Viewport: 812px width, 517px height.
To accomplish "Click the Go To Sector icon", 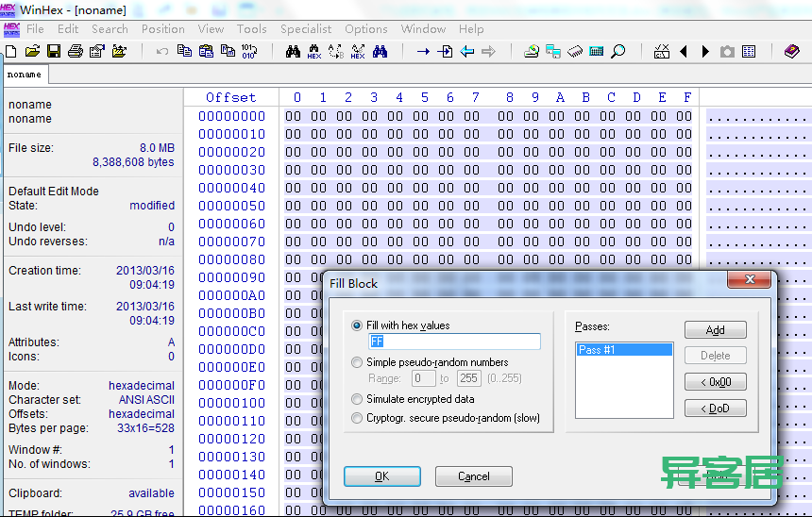I will (x=445, y=51).
